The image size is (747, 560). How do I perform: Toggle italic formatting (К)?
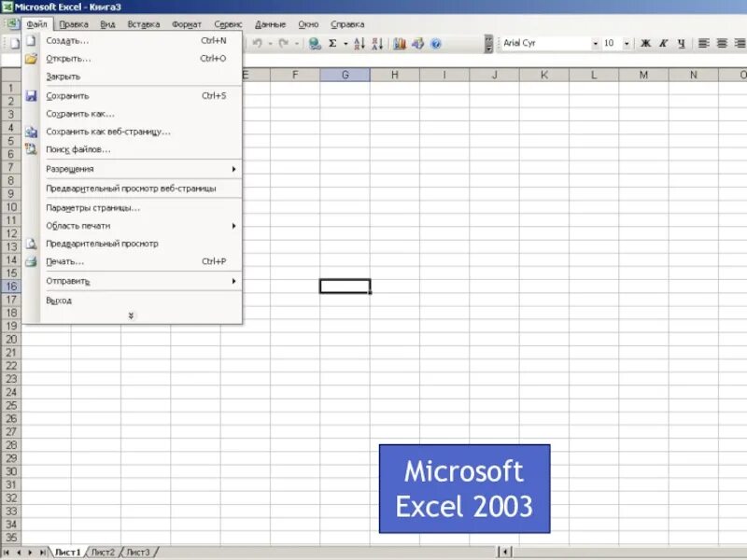coord(664,44)
